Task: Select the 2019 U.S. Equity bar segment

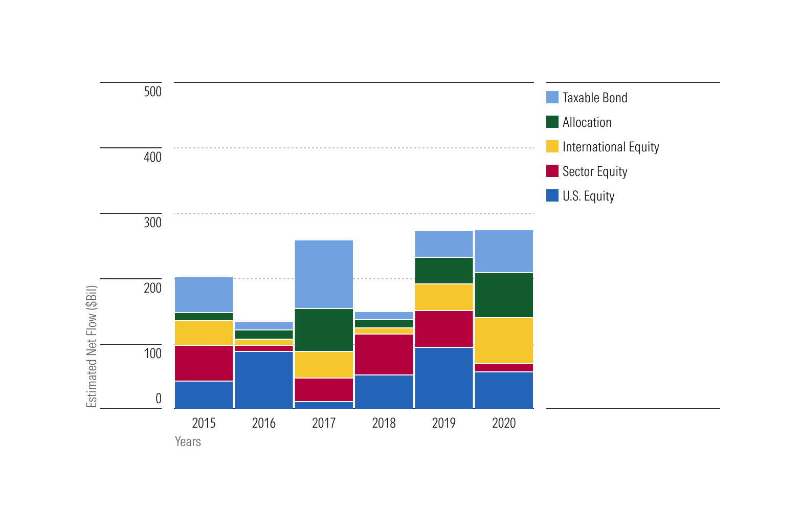Action: point(444,378)
